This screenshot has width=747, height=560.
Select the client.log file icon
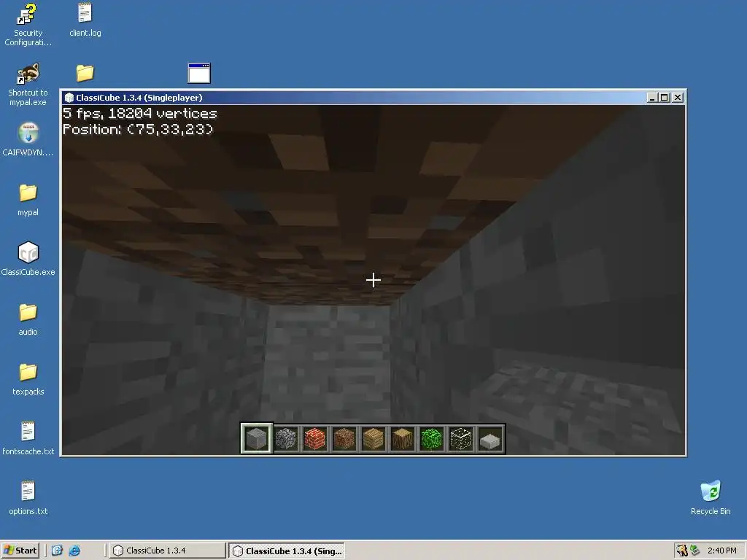point(85,20)
